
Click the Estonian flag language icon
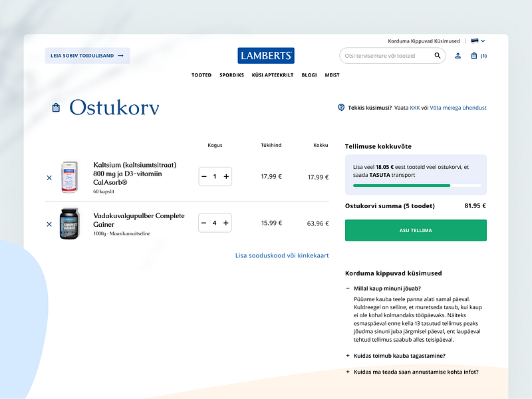475,41
